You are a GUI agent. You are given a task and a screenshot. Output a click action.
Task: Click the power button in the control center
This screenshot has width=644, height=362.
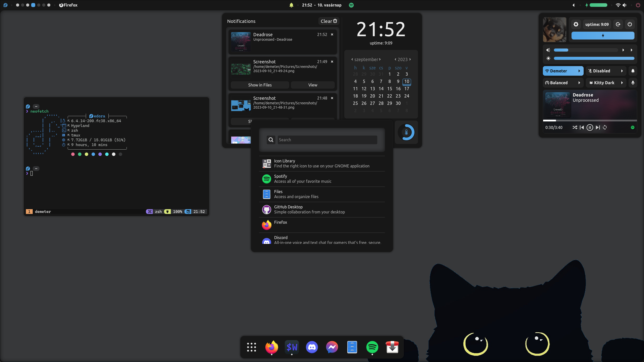coord(630,24)
